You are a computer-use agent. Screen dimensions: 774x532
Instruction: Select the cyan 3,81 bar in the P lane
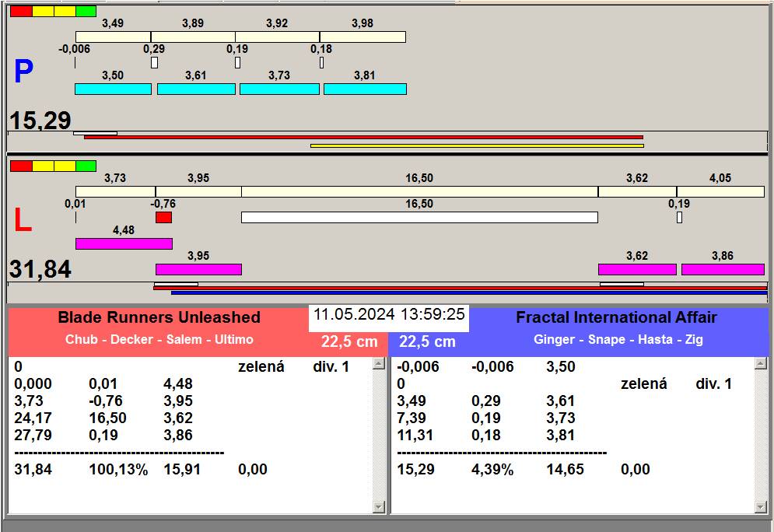coord(365,89)
